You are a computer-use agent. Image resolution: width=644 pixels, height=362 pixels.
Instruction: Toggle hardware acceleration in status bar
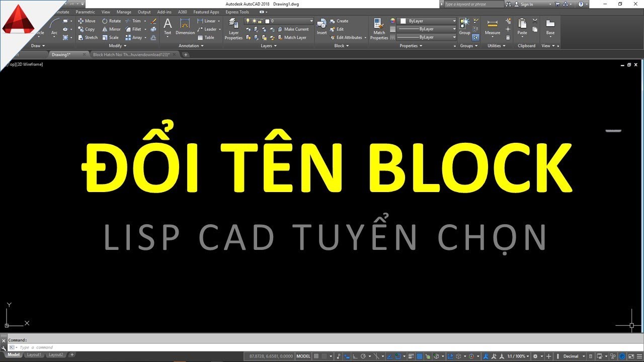tap(621, 356)
